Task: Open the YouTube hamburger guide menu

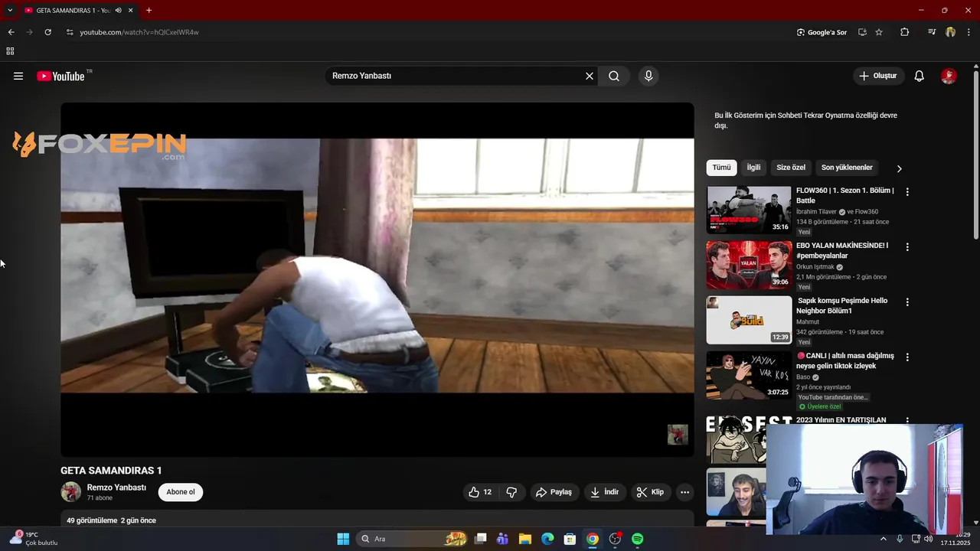Action: coord(18,76)
